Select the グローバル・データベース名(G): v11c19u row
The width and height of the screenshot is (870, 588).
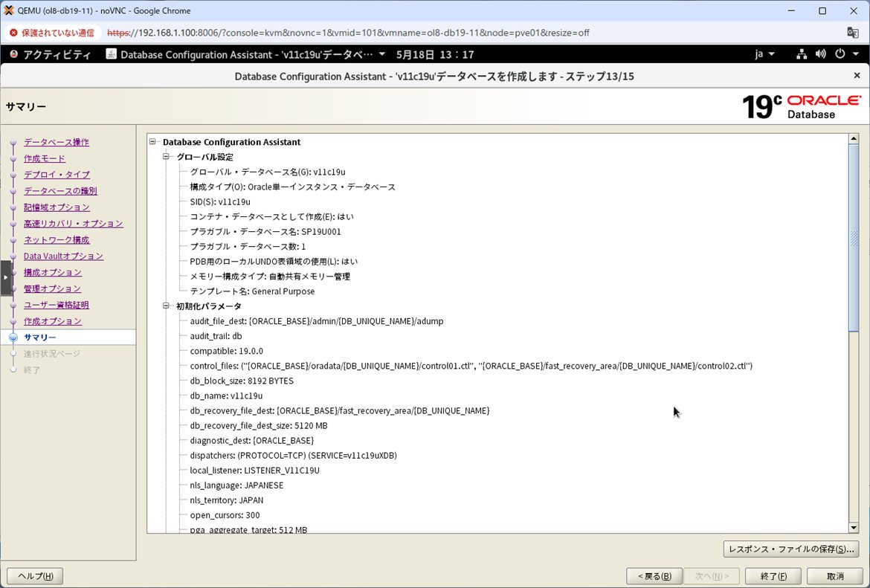click(268, 172)
